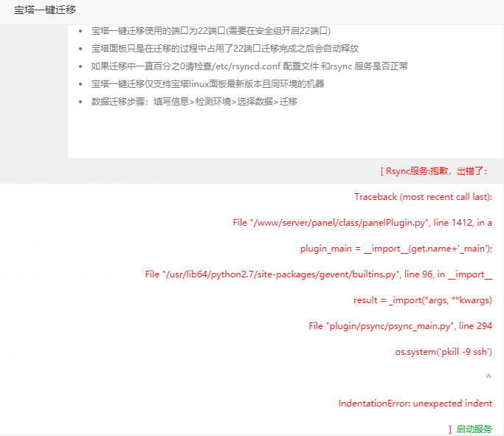
Task: Click the result = _import(*args, **kwargs) line
Action: [x=423, y=300]
